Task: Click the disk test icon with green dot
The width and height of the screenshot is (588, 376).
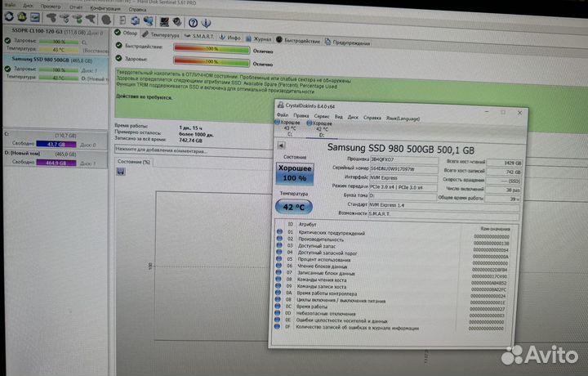Action: click(x=78, y=18)
